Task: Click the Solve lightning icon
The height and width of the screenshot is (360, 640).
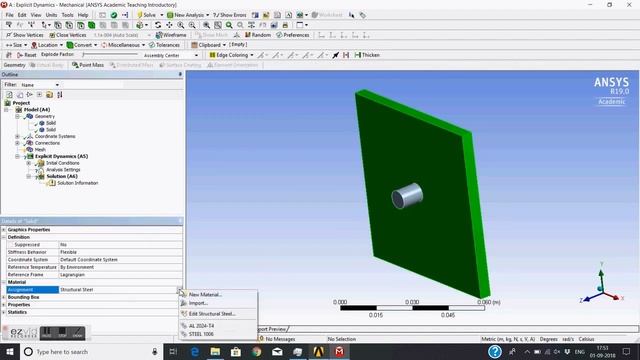Action: click(140, 15)
